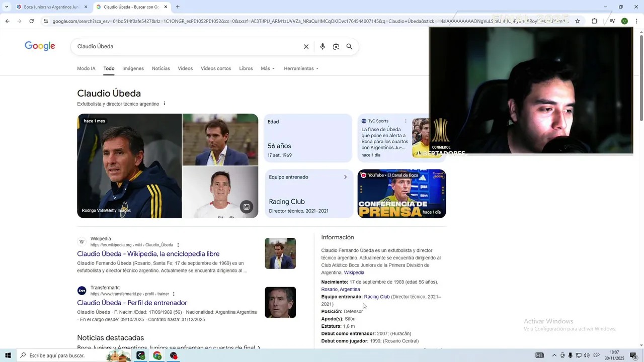Open the taskbar volume control
Screen dimensions: 644x362
pyautogui.click(x=587, y=355)
